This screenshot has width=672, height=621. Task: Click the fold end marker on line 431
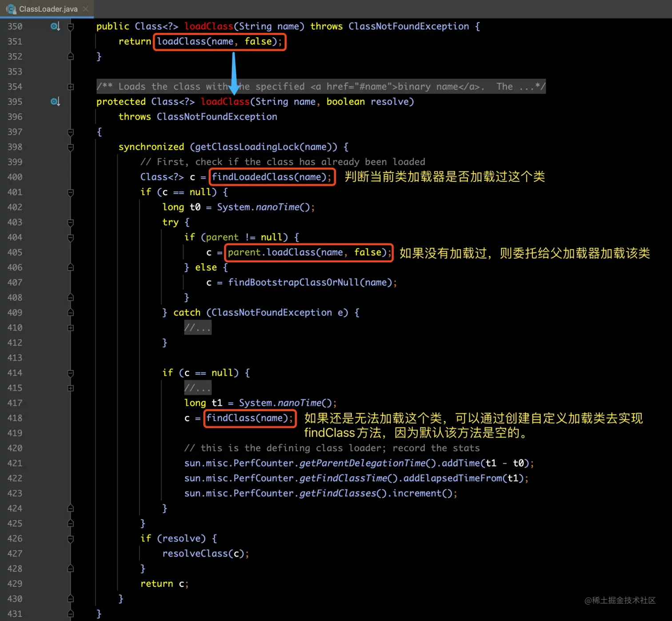pyautogui.click(x=71, y=614)
